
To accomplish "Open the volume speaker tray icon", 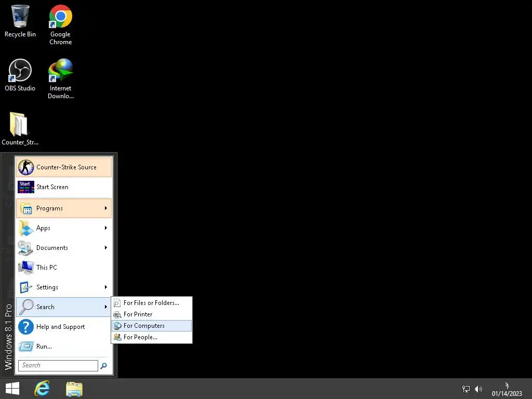I will click(478, 389).
